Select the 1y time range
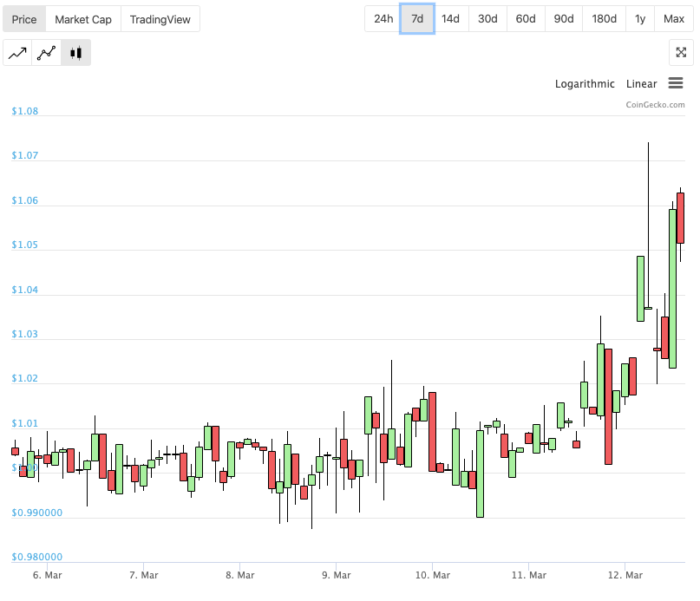Screen dimensions: 700x601 640,19
